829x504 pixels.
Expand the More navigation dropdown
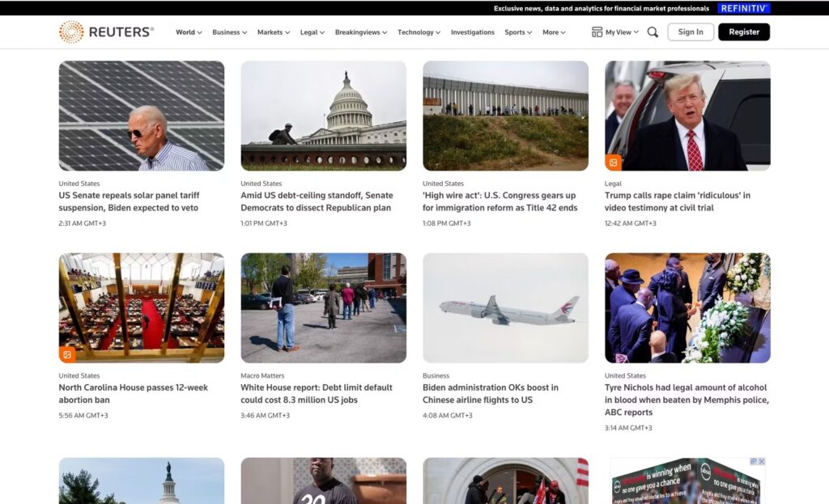pos(554,32)
